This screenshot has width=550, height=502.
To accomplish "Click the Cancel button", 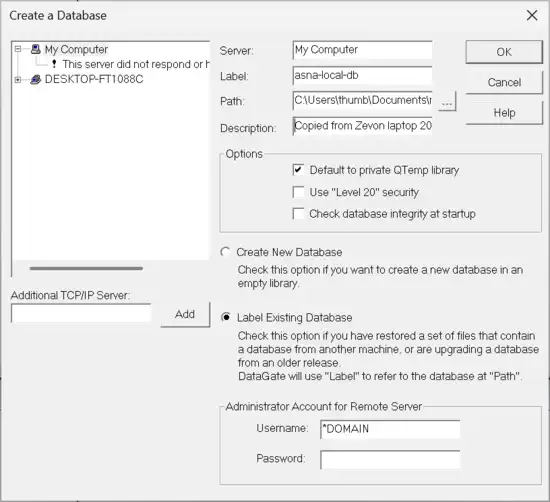I will (504, 82).
